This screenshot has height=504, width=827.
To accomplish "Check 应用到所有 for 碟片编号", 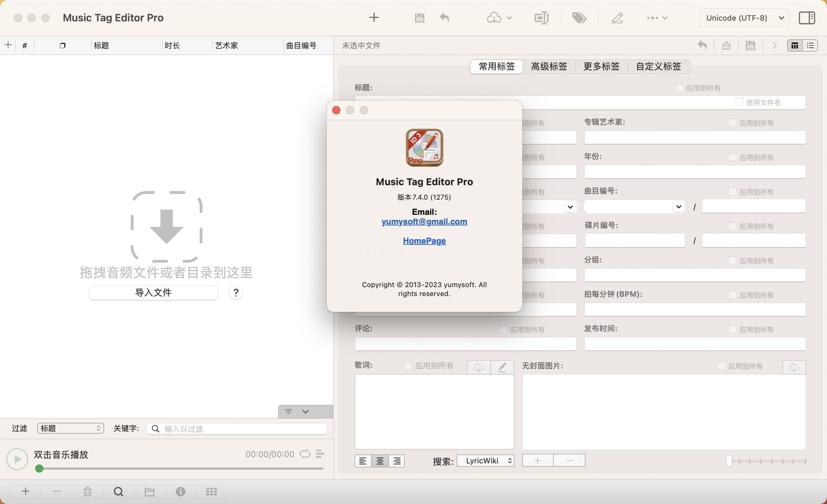I will (x=732, y=226).
